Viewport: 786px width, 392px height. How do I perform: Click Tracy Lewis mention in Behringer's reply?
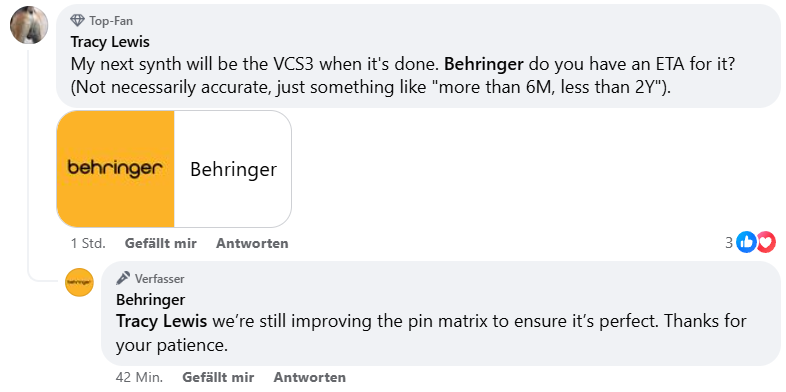pyautogui.click(x=161, y=321)
